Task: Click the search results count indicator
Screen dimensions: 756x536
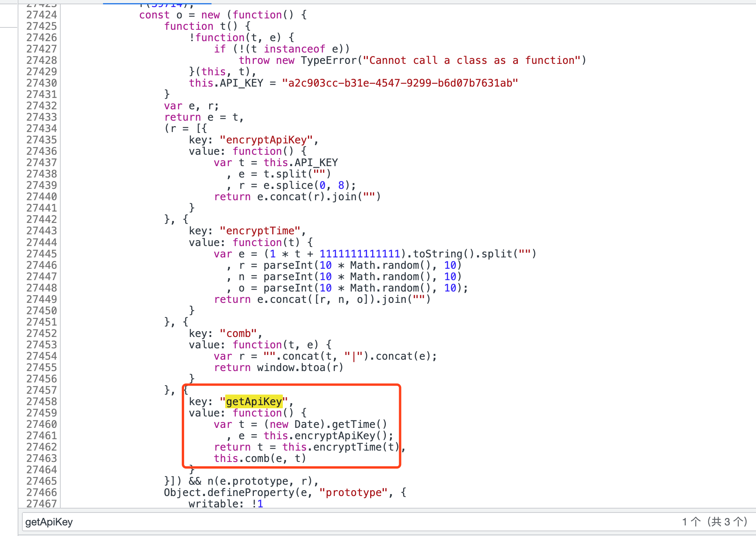Action: [x=714, y=522]
